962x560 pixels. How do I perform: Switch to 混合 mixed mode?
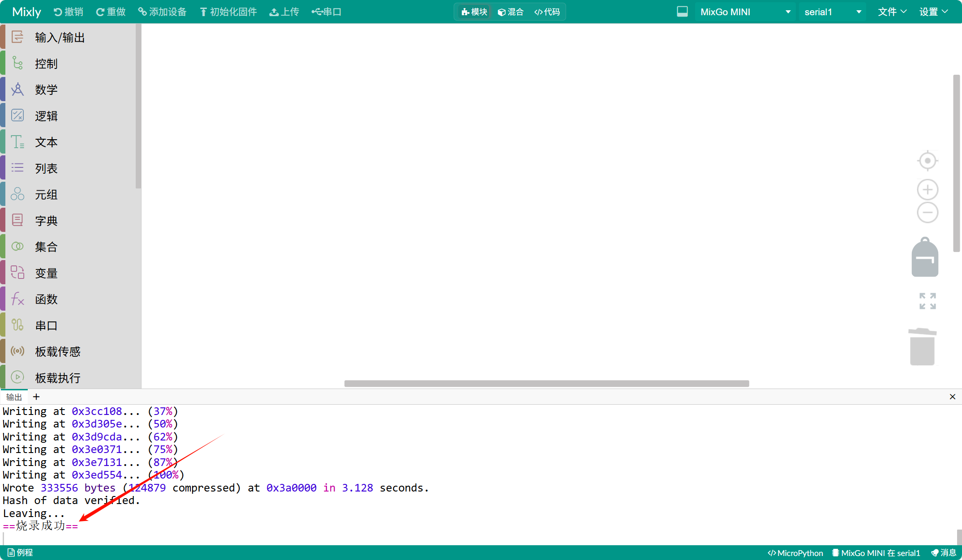(511, 12)
